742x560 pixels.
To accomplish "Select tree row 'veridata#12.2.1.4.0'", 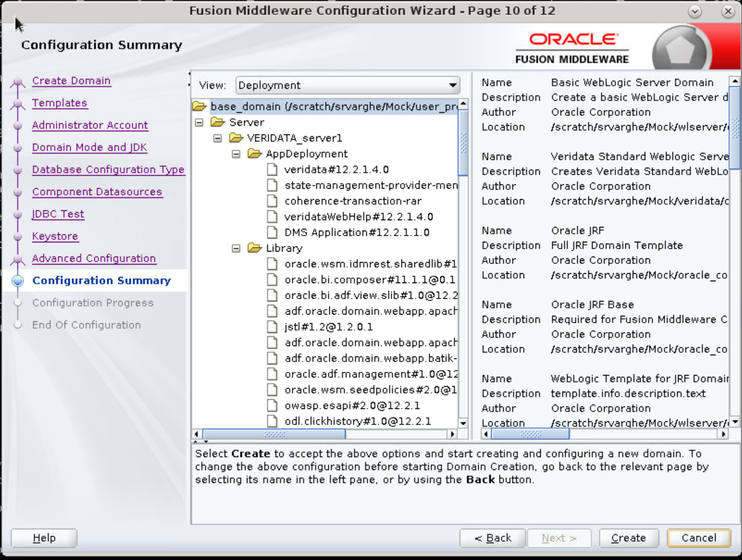I will (337, 170).
